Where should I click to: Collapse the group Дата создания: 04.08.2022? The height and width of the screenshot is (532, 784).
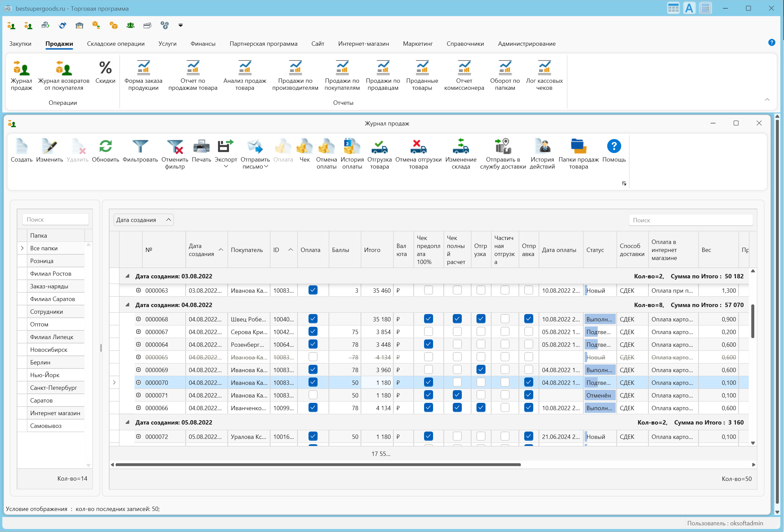pos(128,305)
